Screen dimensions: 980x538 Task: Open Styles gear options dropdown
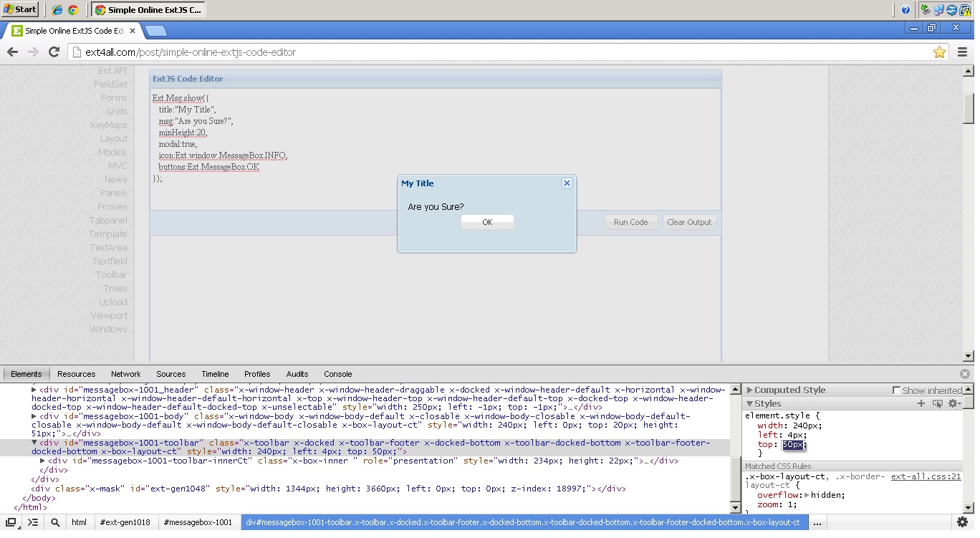coord(953,404)
